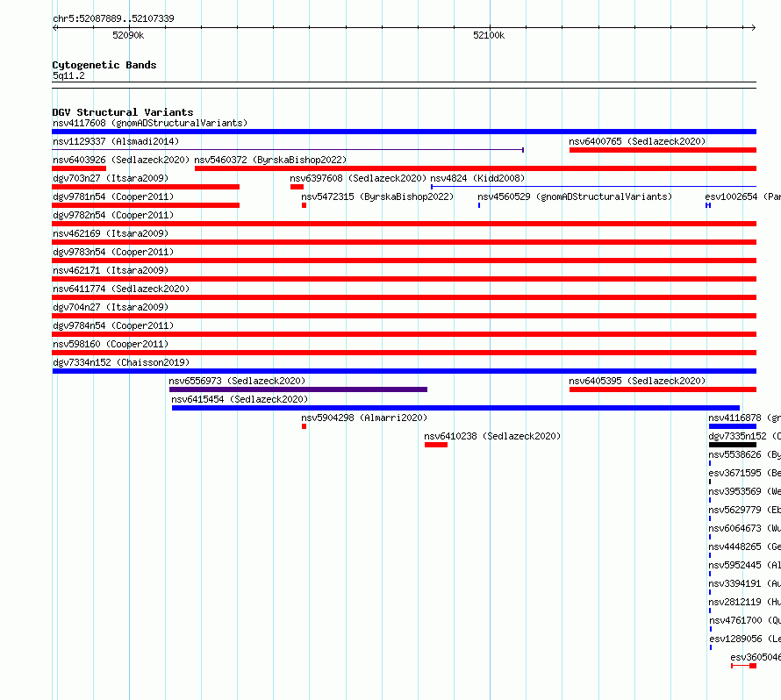
Task: Click the black dgv7335n152 variant bar
Action: pyautogui.click(x=732, y=445)
